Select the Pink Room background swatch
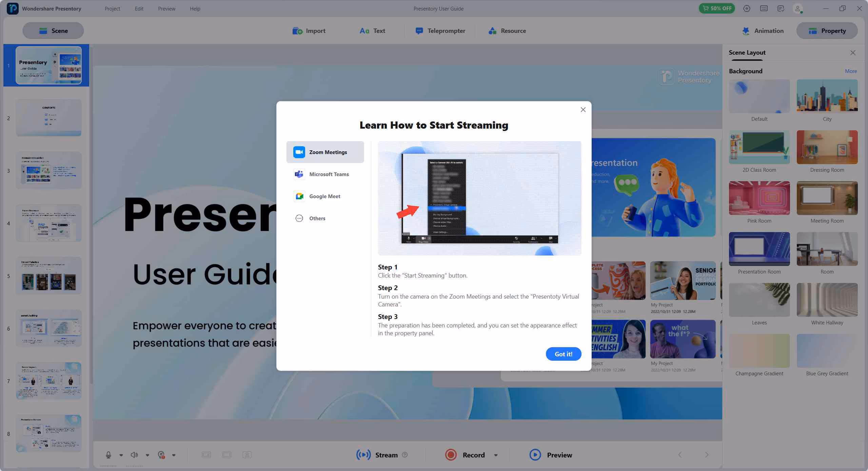868x471 pixels. click(x=759, y=198)
